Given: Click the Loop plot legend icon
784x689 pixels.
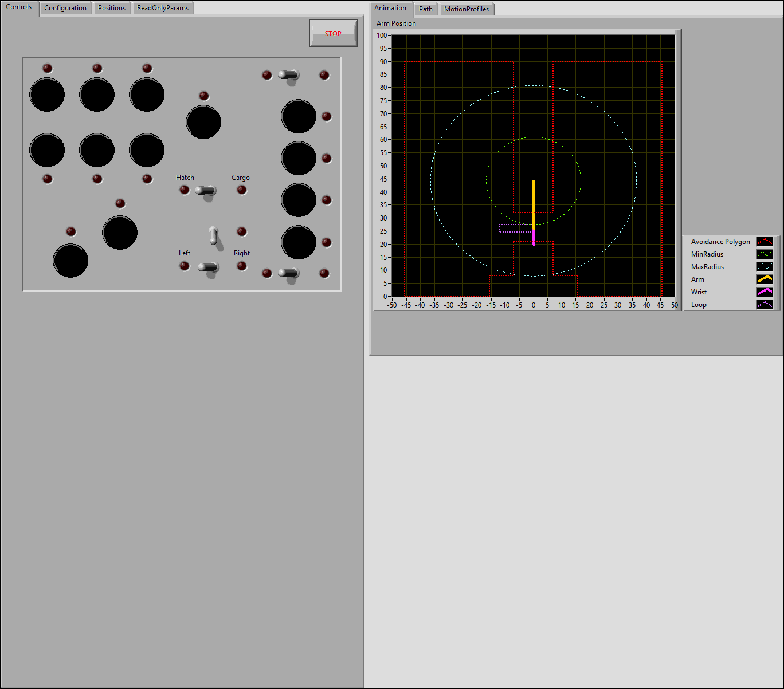Looking at the screenshot, I should point(765,305).
